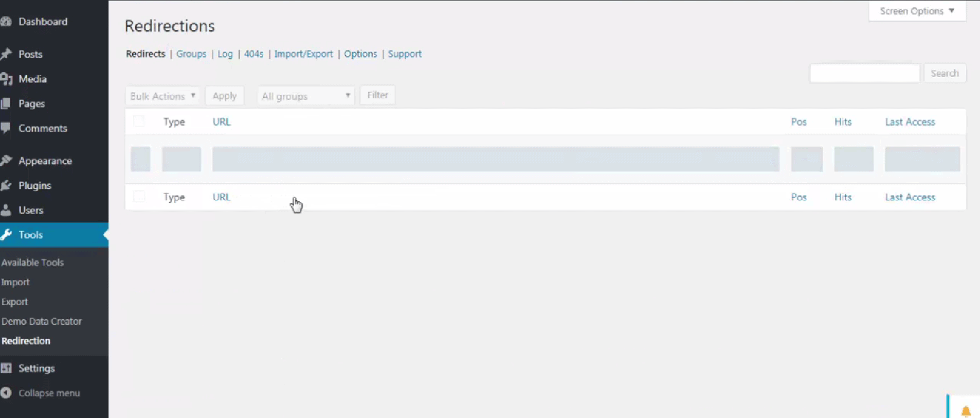Open the Posts menu
Image resolution: width=980 pixels, height=418 pixels.
click(30, 54)
